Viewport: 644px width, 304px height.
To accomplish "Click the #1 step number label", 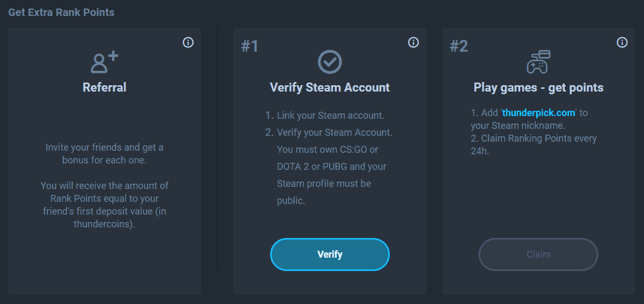I will 249,46.
